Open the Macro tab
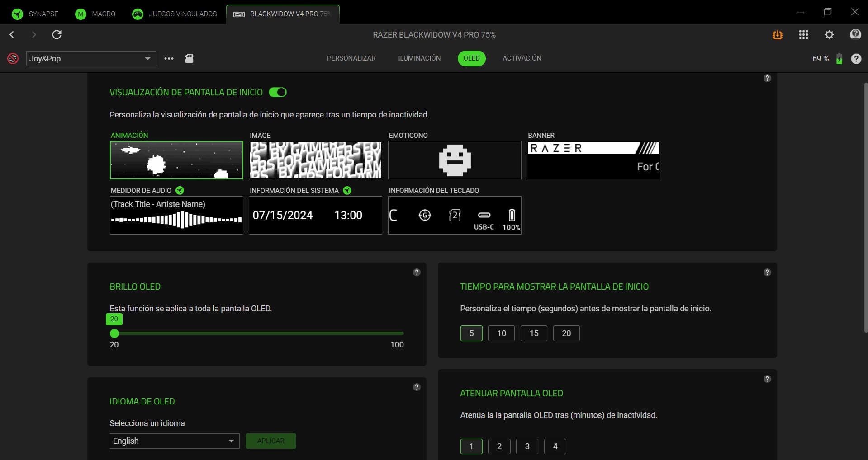 click(x=95, y=14)
